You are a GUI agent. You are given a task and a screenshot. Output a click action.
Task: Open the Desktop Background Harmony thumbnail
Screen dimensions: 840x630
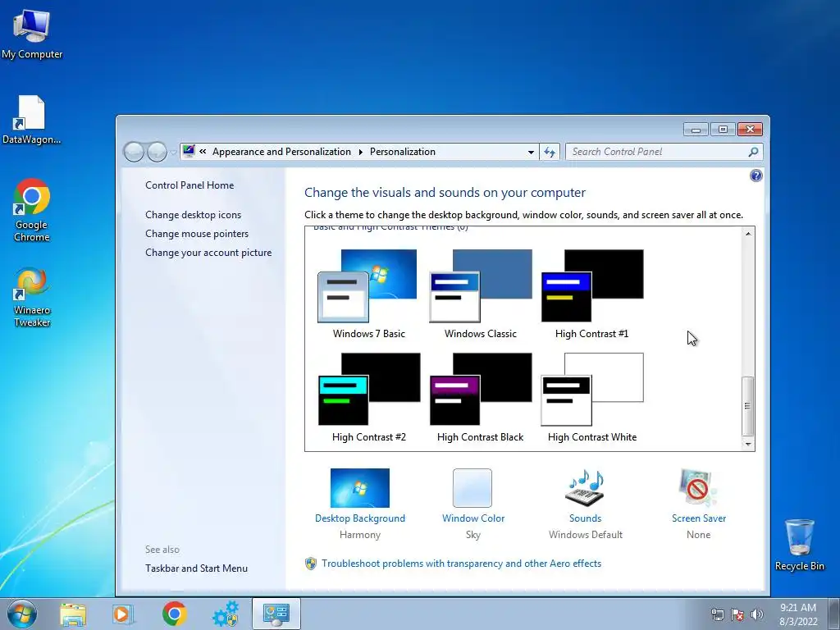pyautogui.click(x=360, y=488)
